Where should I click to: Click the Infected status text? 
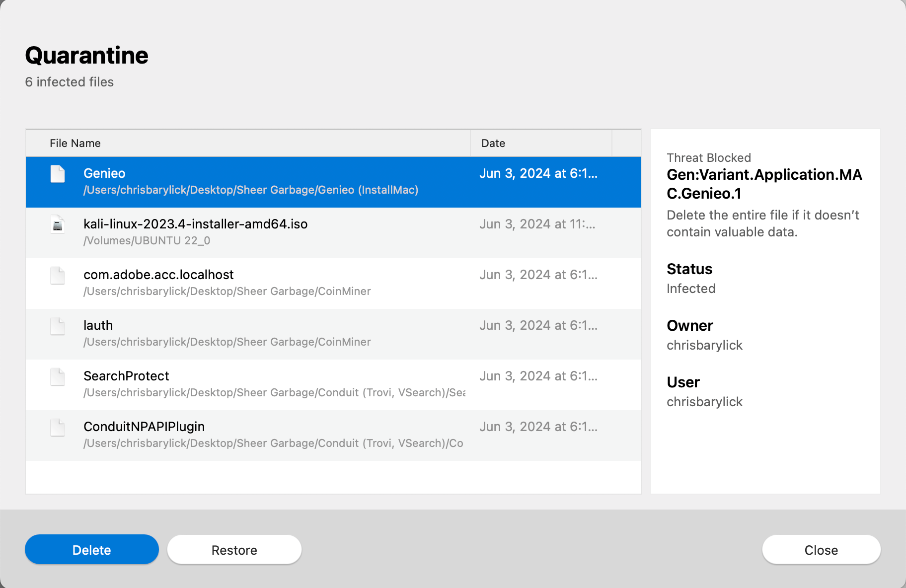coord(690,288)
